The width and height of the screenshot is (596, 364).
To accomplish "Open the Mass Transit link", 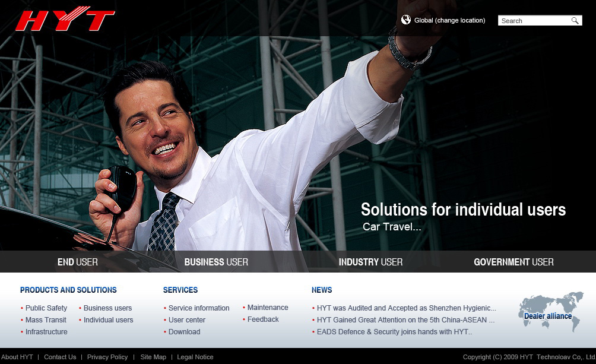I will point(46,320).
